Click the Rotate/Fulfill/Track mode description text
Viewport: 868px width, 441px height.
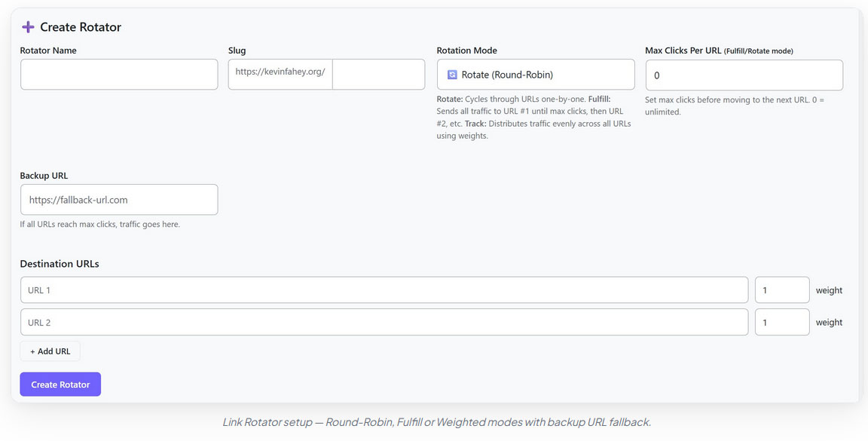pyautogui.click(x=533, y=118)
